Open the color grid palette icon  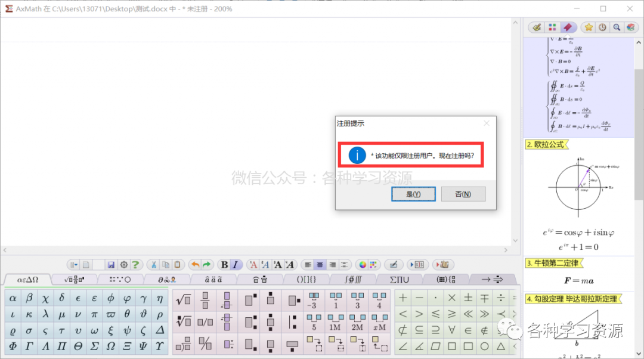(373, 265)
